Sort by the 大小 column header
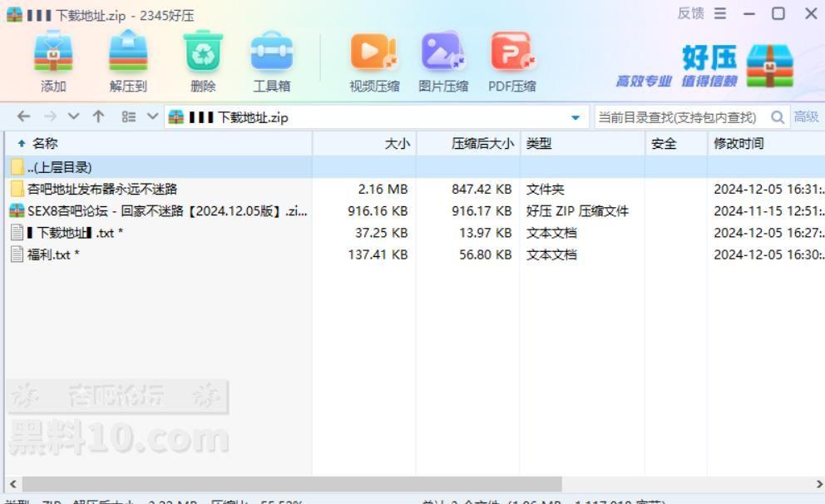The image size is (825, 504). pos(364,143)
